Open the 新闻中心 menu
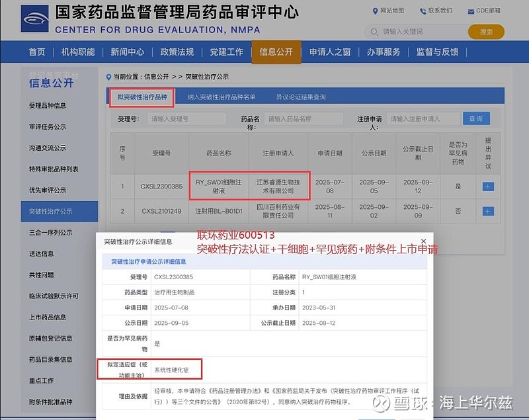 [x=127, y=52]
